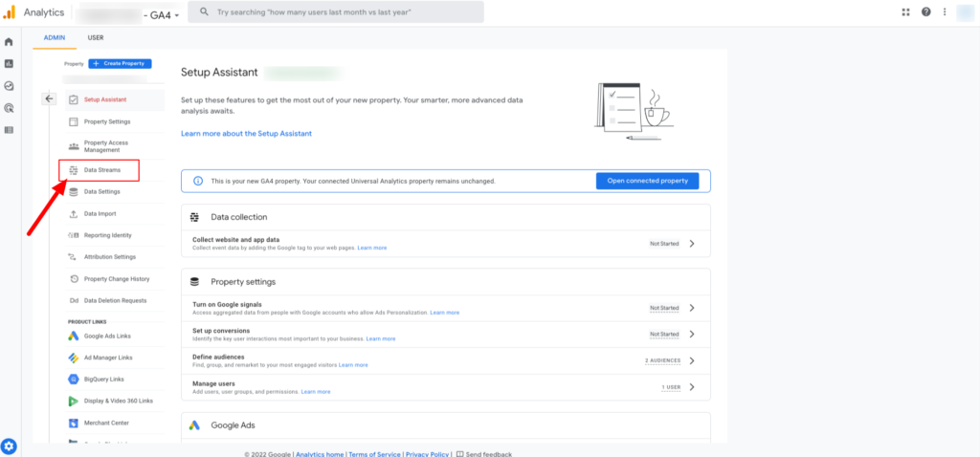Open the Analytics home footer link
The height and width of the screenshot is (457, 980).
tap(320, 454)
